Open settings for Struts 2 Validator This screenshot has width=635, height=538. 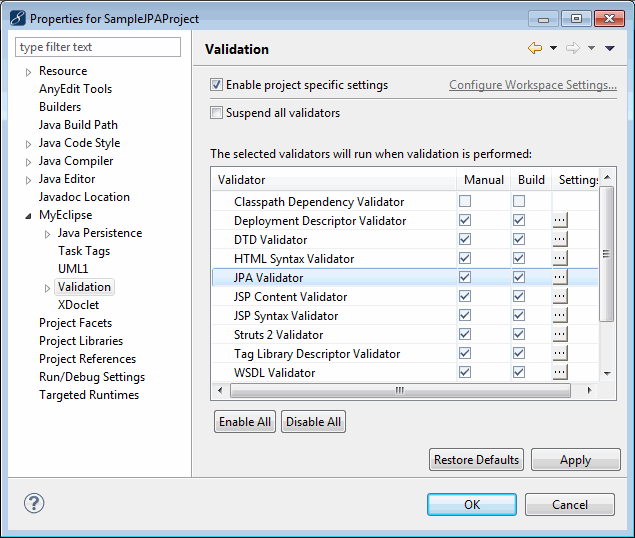[560, 334]
